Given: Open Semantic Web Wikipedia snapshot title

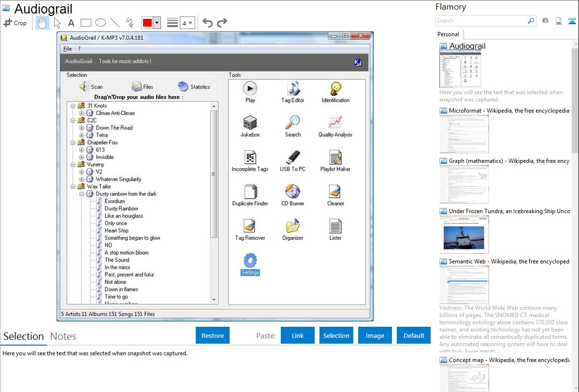Looking at the screenshot, I should (x=509, y=261).
